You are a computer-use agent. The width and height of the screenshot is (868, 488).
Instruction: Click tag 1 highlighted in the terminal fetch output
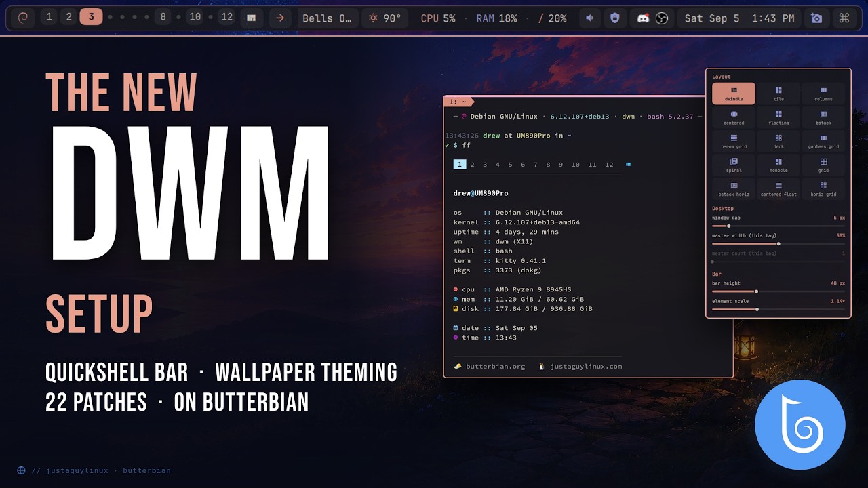(x=460, y=165)
